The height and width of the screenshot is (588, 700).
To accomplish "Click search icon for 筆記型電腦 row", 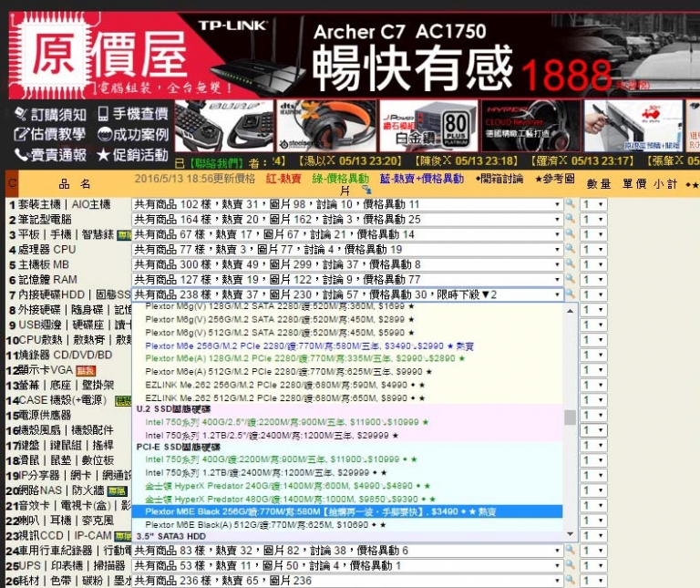I will click(x=570, y=219).
